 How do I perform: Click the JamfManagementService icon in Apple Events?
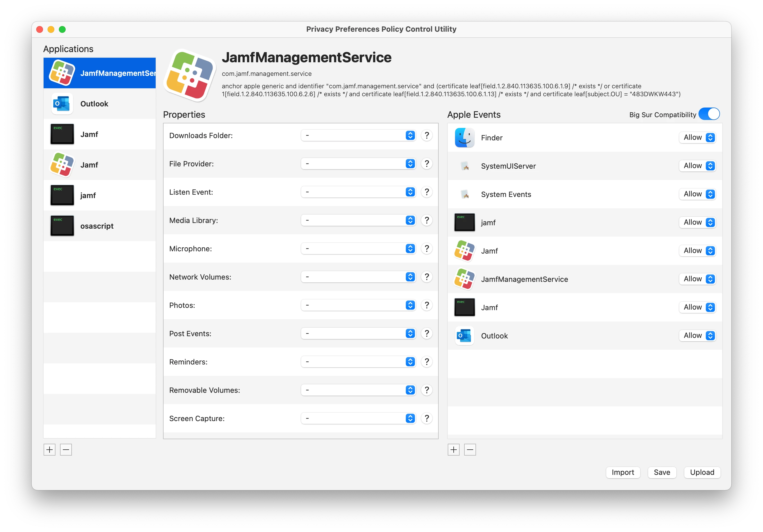[x=464, y=279]
